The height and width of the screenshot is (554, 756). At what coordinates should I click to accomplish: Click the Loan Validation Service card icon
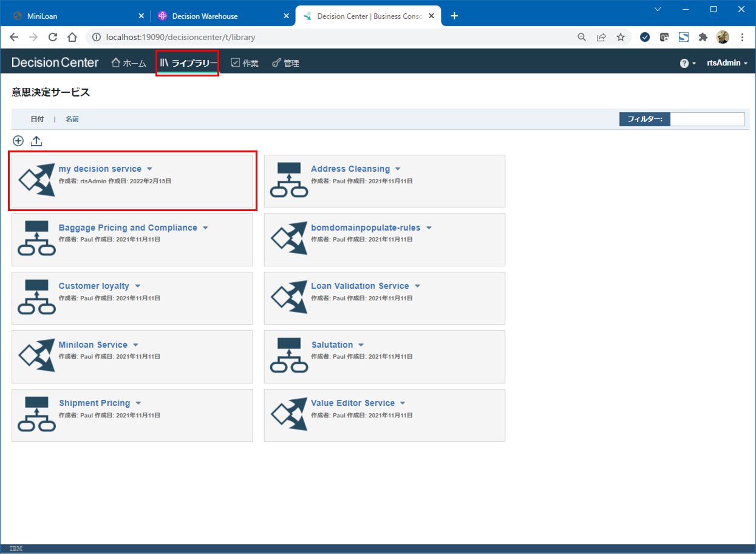289,297
